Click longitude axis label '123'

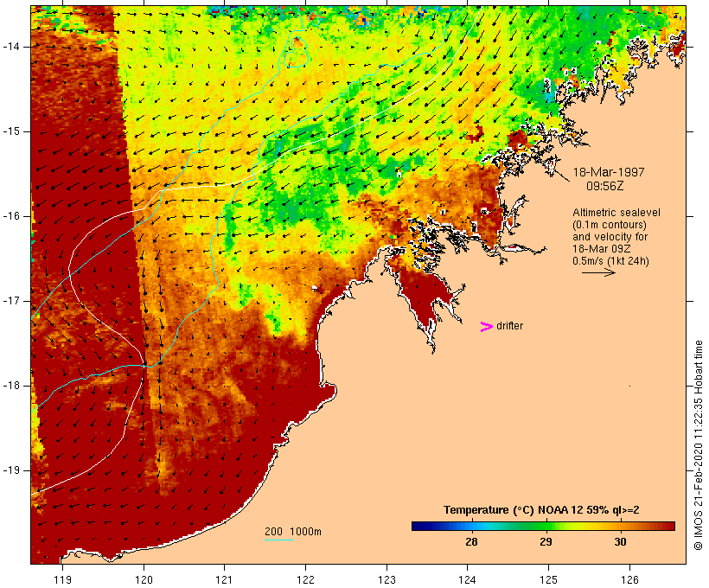pyautogui.click(x=386, y=579)
